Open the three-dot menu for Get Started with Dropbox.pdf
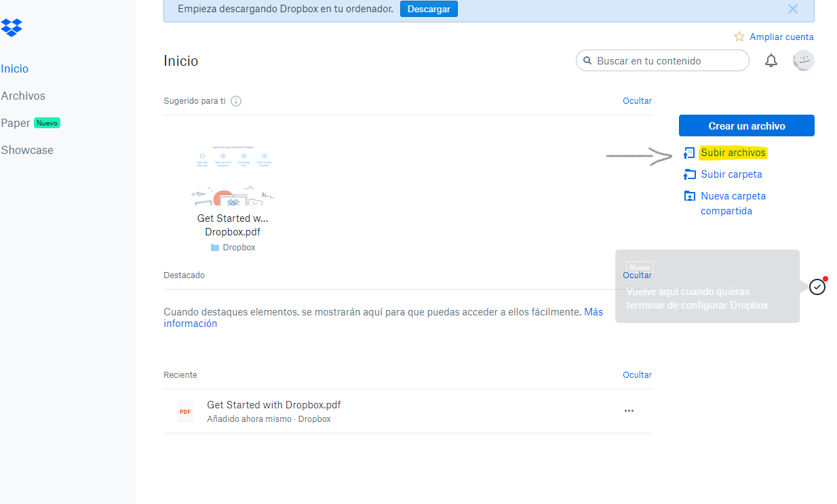The image size is (837, 504). [x=629, y=410]
